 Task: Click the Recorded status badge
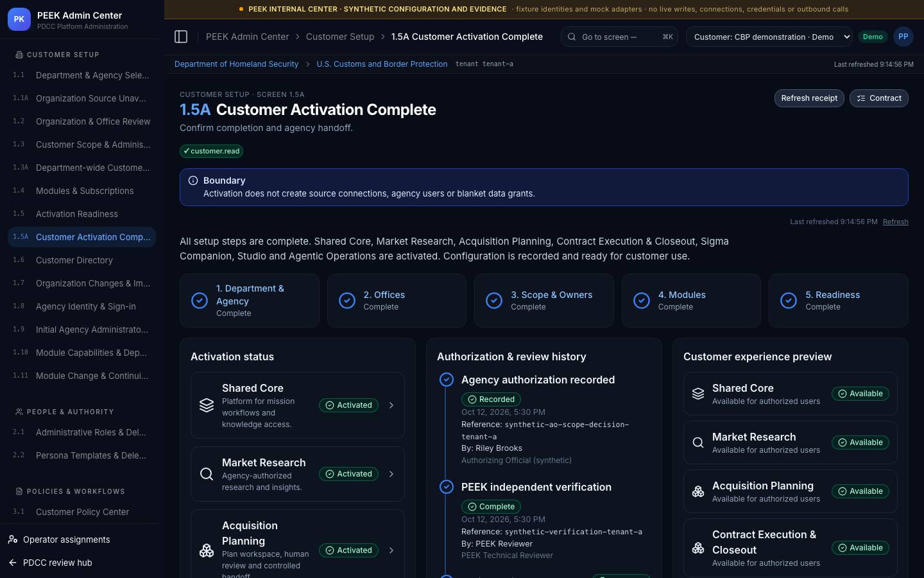tap(491, 399)
